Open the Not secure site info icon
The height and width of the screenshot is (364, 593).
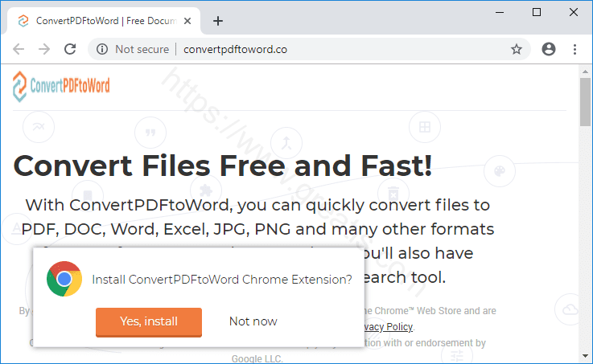[102, 49]
